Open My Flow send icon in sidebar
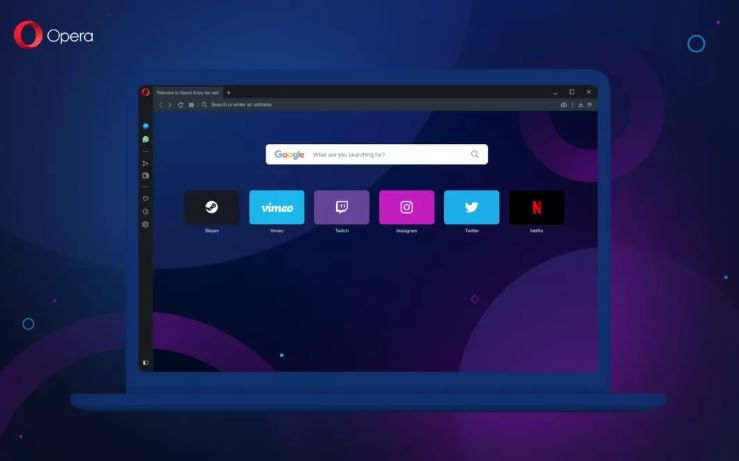Image resolution: width=739 pixels, height=461 pixels. click(x=146, y=164)
